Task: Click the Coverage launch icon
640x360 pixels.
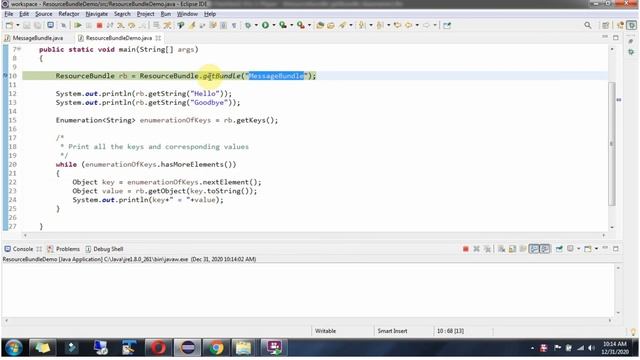Action: pyautogui.click(x=283, y=25)
